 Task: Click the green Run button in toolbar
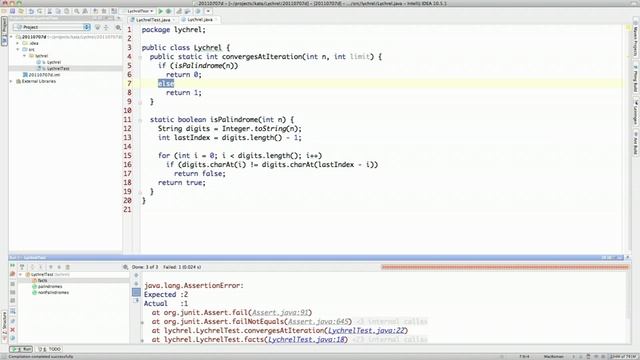pos(160,11)
